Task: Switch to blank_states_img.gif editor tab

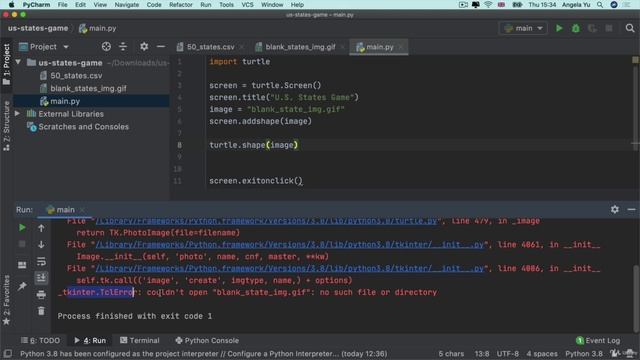Action: [x=300, y=47]
